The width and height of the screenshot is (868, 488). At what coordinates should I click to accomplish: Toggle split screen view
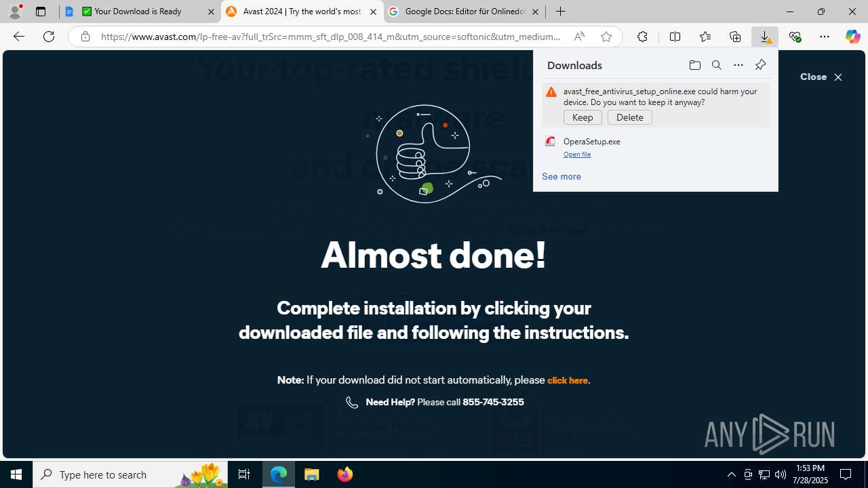(675, 37)
